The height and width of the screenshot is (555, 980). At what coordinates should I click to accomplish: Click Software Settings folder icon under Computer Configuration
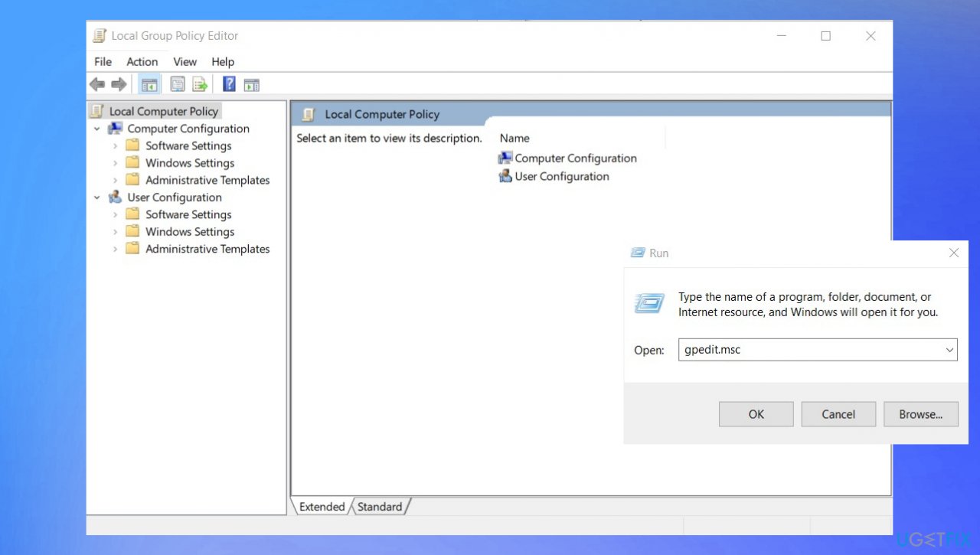pos(132,145)
